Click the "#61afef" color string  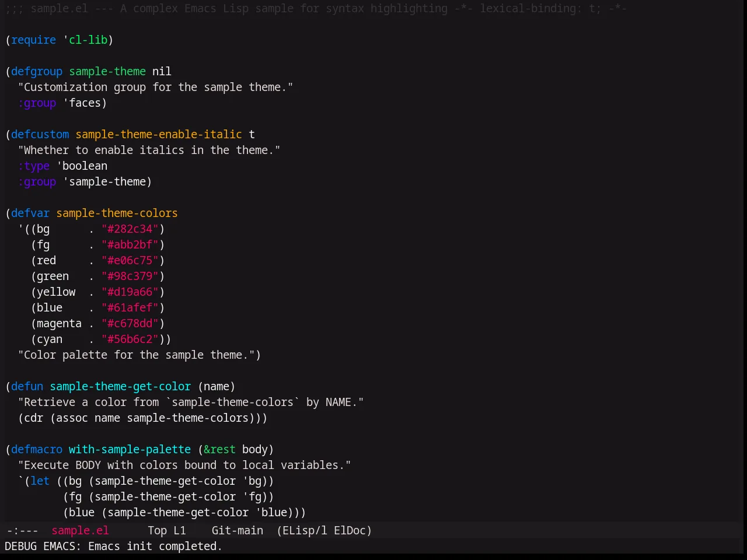pyautogui.click(x=130, y=307)
